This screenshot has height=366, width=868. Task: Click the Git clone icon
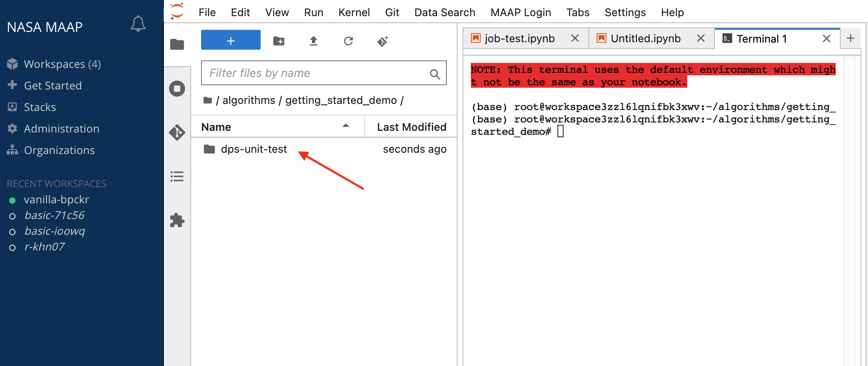pyautogui.click(x=383, y=41)
